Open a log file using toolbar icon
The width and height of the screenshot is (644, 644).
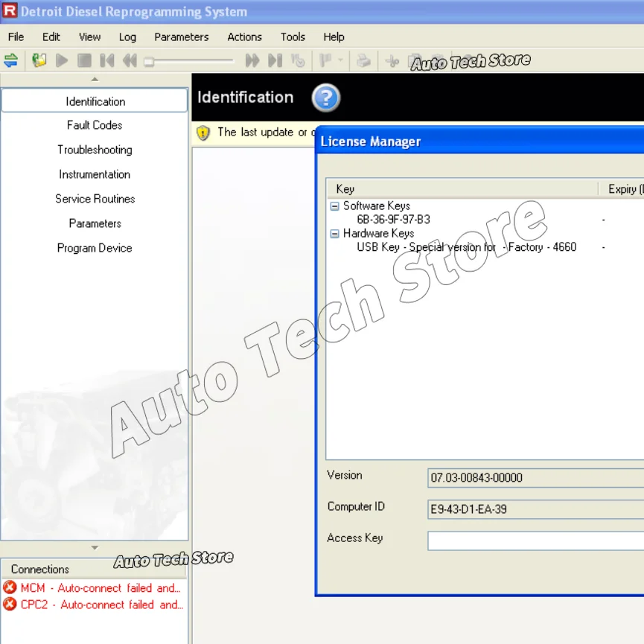coord(39,61)
